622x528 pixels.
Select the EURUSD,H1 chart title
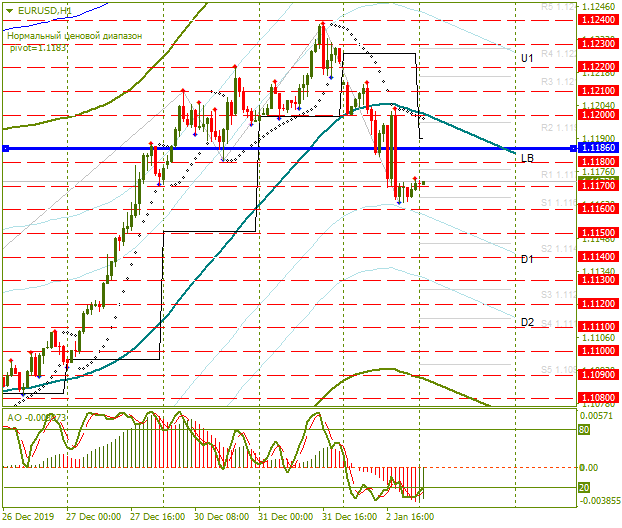pos(45,11)
